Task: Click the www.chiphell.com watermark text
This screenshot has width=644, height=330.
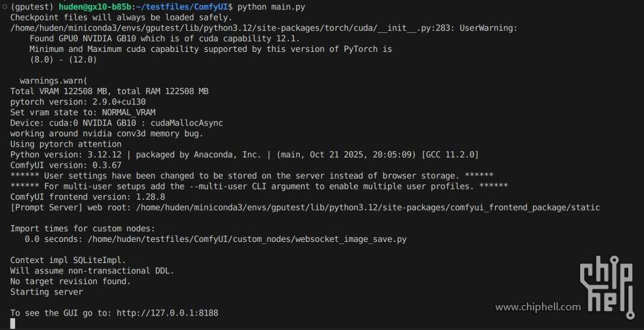Action: click(537, 306)
